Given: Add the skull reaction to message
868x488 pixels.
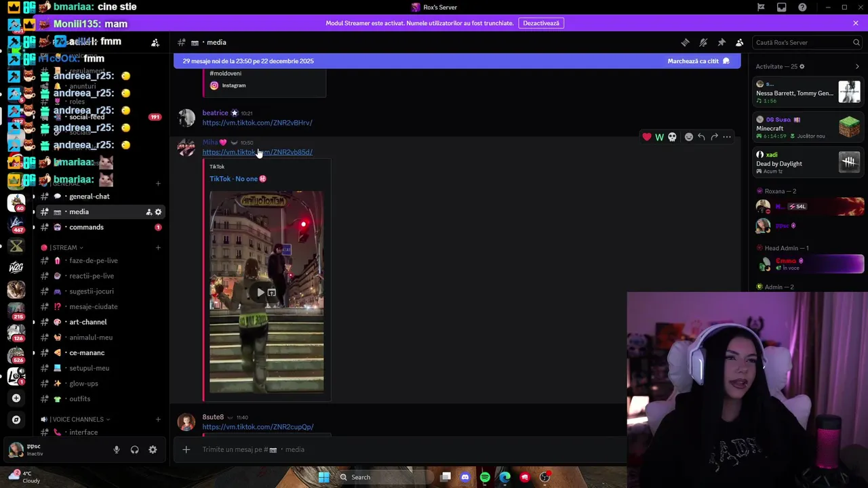Looking at the screenshot, I should [x=672, y=137].
